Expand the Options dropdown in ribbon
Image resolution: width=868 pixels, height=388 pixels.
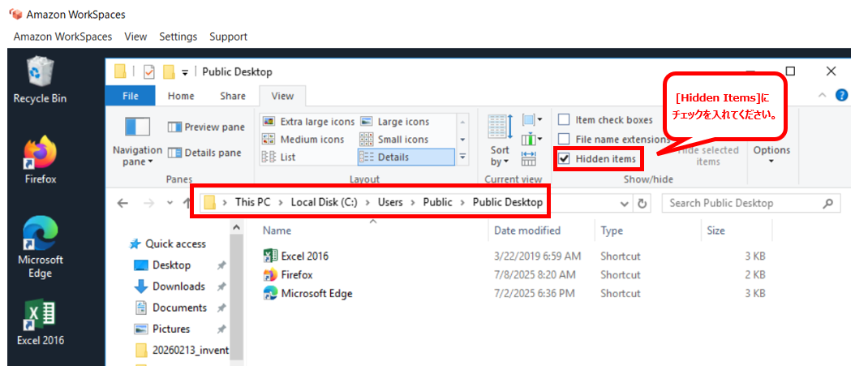771,154
